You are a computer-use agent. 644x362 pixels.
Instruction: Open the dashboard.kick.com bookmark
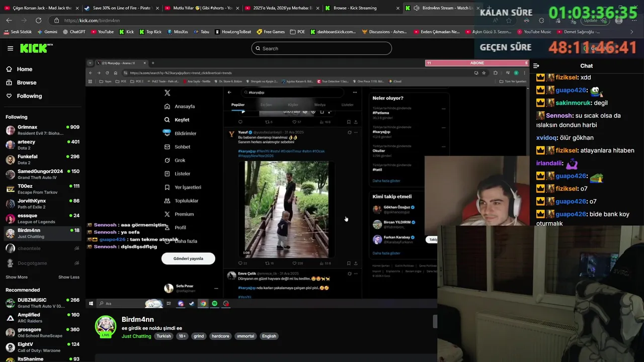[333, 32]
